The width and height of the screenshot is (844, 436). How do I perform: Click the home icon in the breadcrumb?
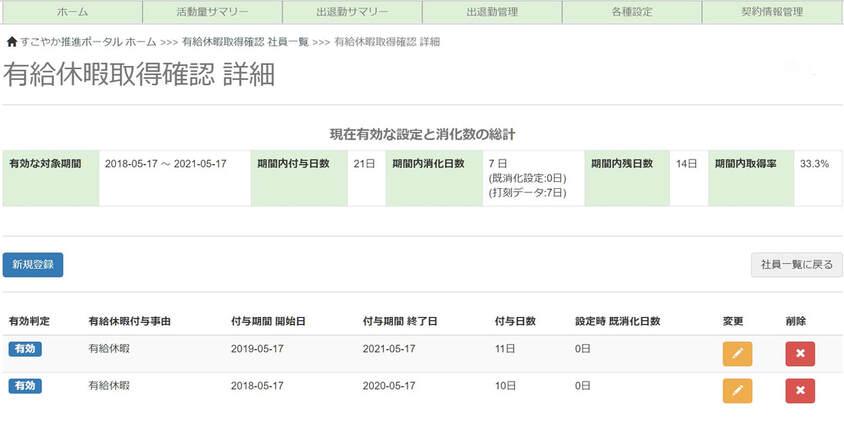(x=11, y=42)
